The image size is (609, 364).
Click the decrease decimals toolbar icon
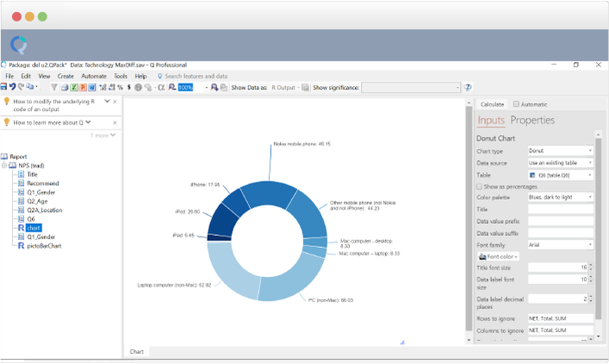click(x=111, y=87)
